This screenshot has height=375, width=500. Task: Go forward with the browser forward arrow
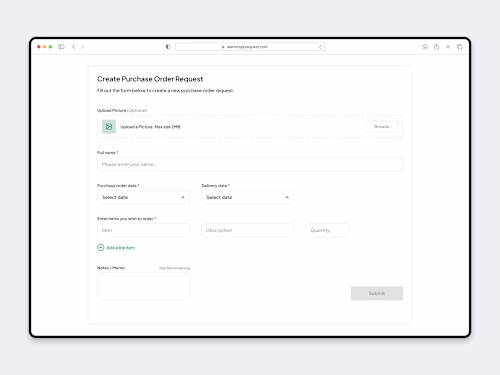point(83,47)
